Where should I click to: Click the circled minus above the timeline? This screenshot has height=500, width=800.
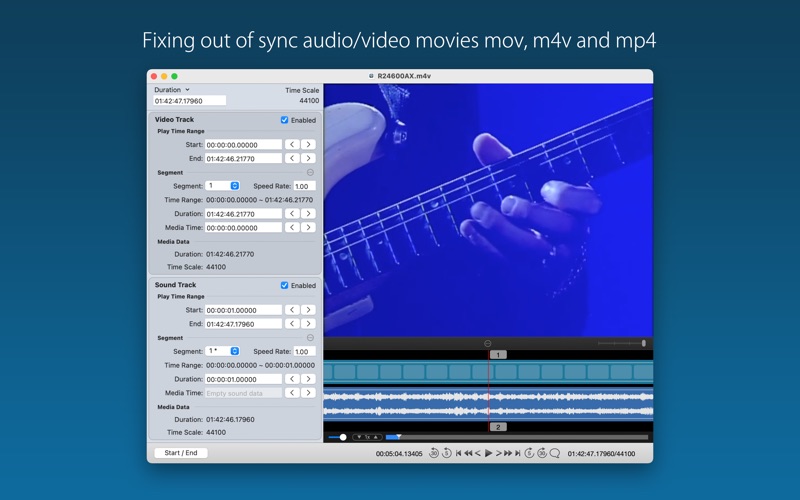pyautogui.click(x=487, y=343)
